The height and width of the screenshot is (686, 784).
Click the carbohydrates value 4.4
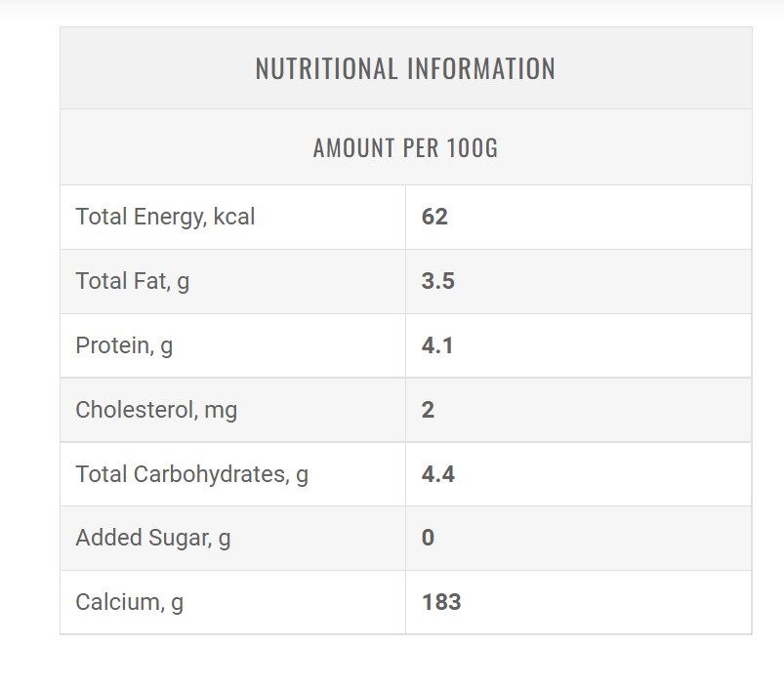(x=438, y=474)
